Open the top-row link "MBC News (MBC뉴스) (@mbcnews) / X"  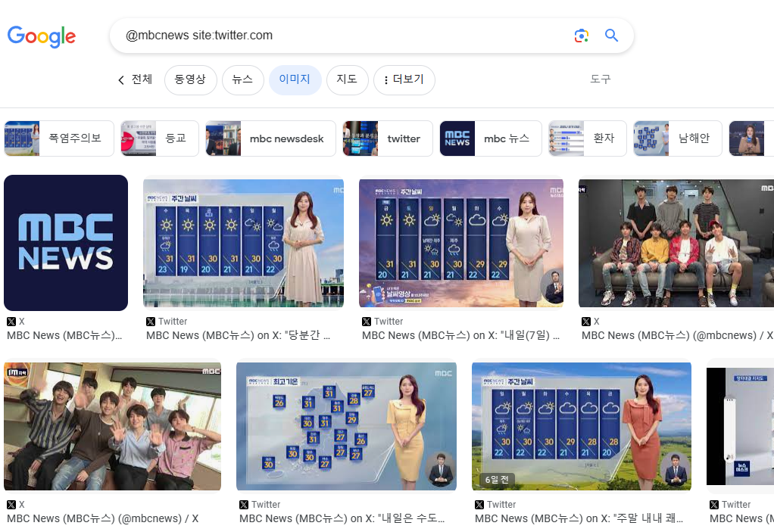click(677, 335)
